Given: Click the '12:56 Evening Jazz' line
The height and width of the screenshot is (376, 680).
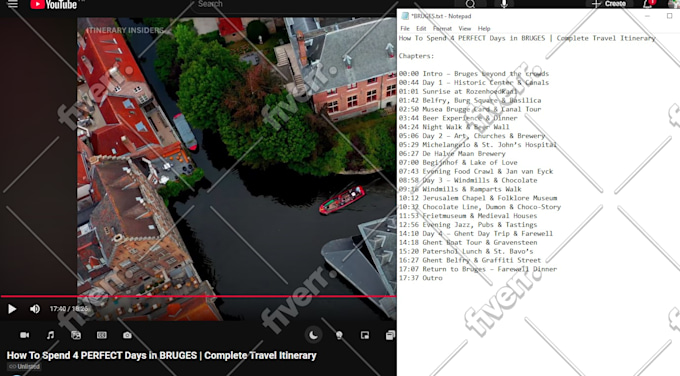Looking at the screenshot, I should [x=468, y=225].
